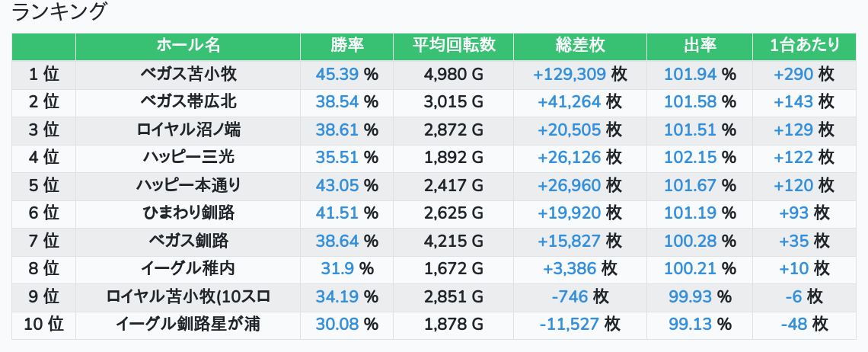Click the -11,527 total difference value
The image size is (868, 352).
570,325
